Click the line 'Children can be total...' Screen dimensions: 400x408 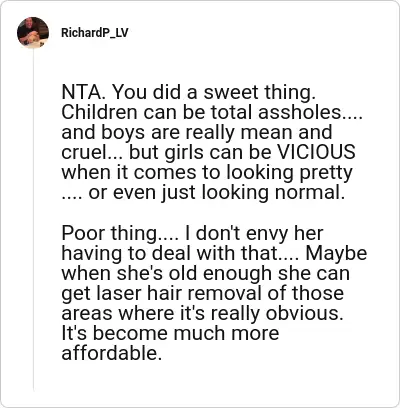212,112
